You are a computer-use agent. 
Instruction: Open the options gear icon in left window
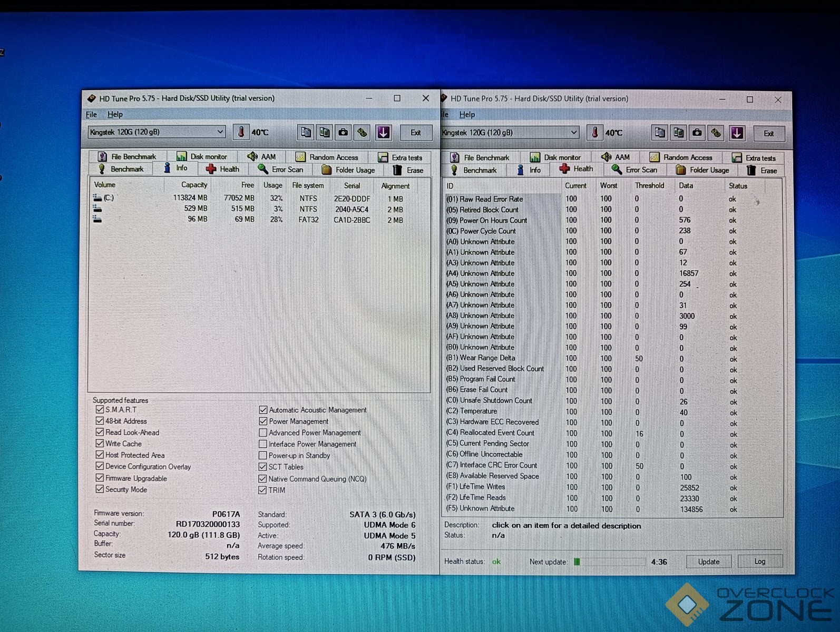click(363, 132)
